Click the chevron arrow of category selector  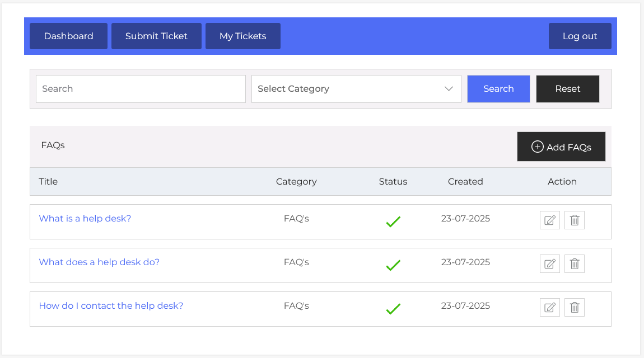(449, 89)
